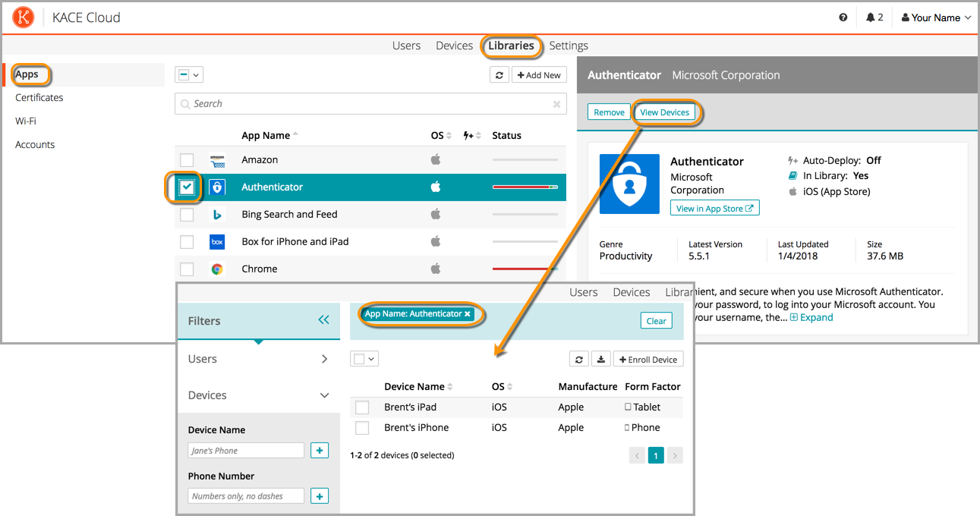Clear the search field with X icon

point(556,104)
